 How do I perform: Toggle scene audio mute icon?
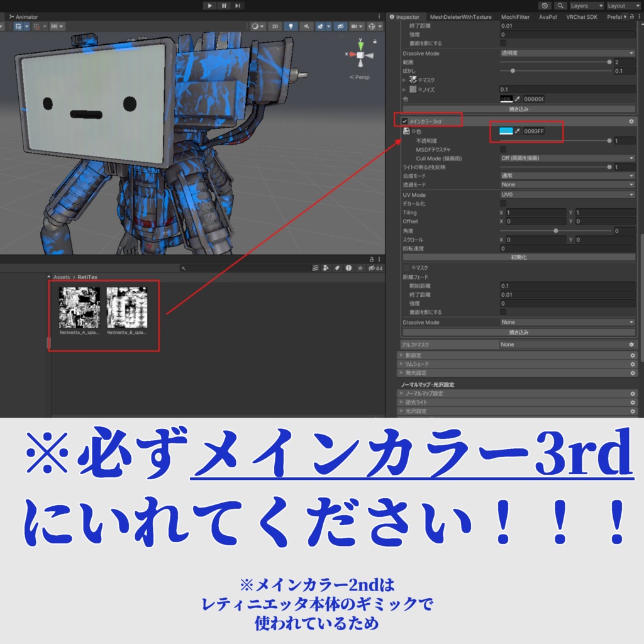point(306,26)
